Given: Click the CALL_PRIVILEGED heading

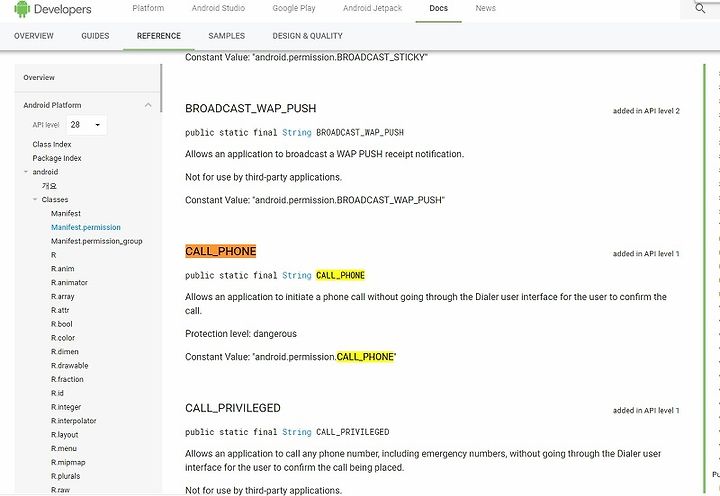Looking at the screenshot, I should coord(233,408).
